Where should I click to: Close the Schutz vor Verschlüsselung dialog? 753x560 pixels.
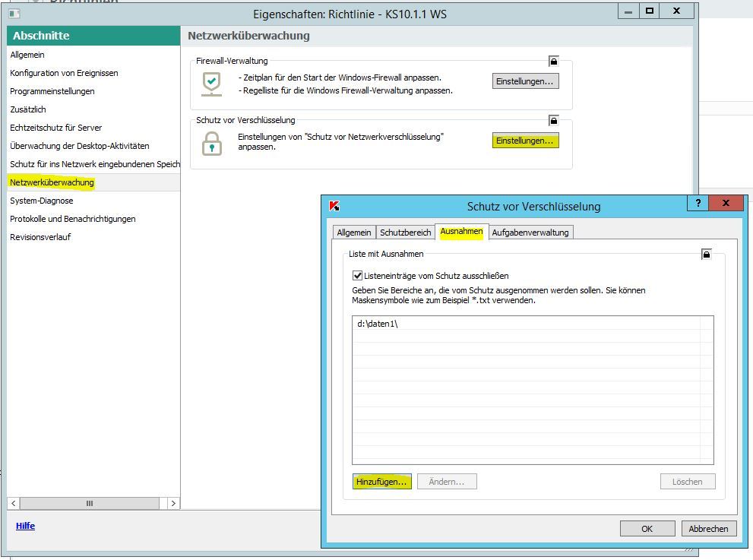pos(726,203)
